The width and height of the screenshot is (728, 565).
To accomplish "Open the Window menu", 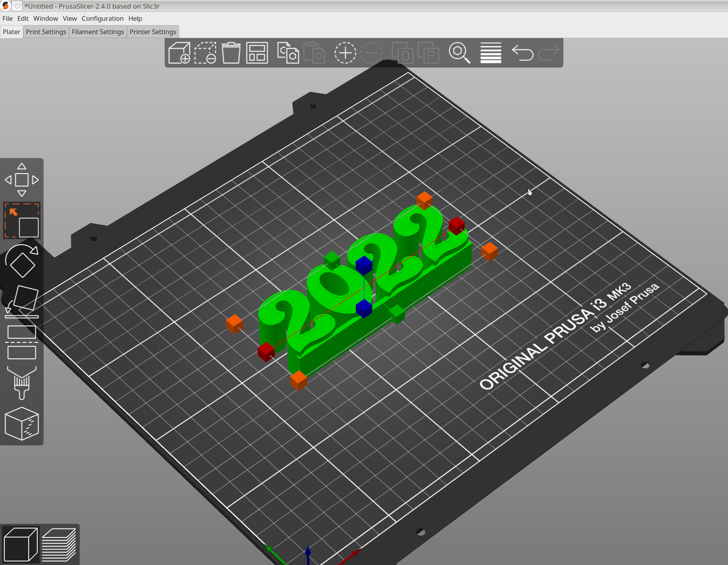I will pos(46,18).
